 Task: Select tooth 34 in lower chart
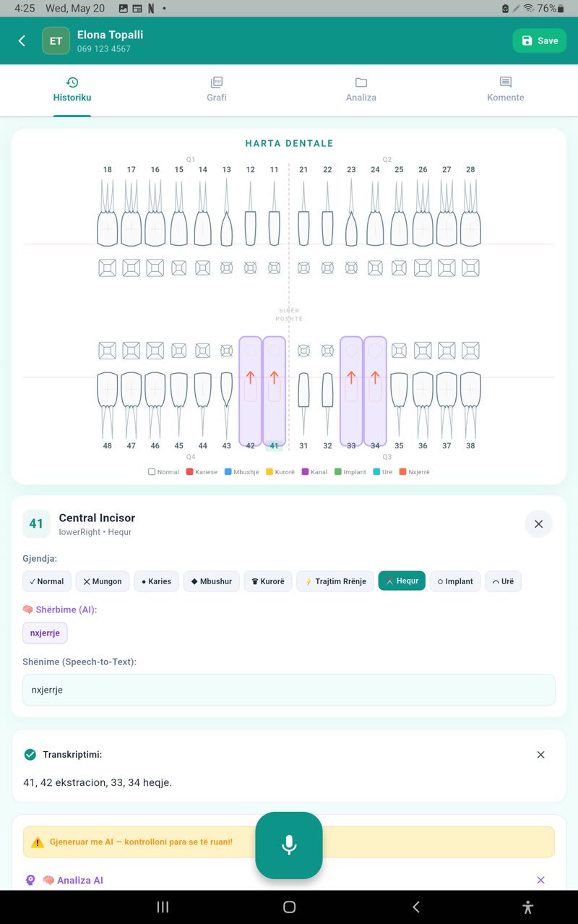coord(375,391)
